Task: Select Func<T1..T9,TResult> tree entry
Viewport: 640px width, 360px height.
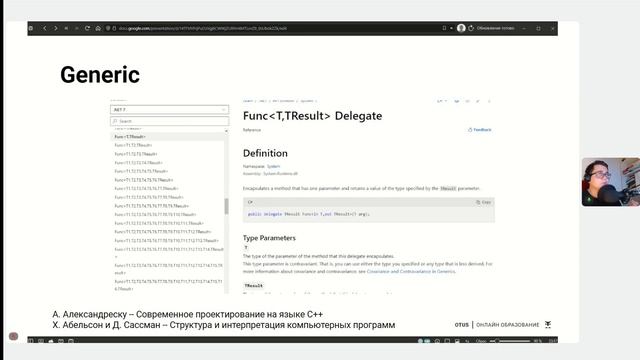Action: (x=151, y=206)
